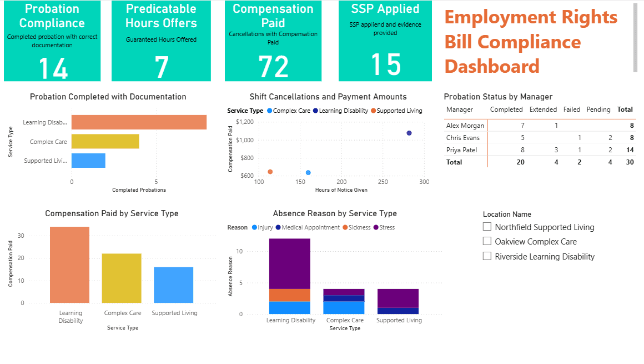Click the dark blue scatter point near $1,100
This screenshot has height=364, width=644.
coord(409,132)
